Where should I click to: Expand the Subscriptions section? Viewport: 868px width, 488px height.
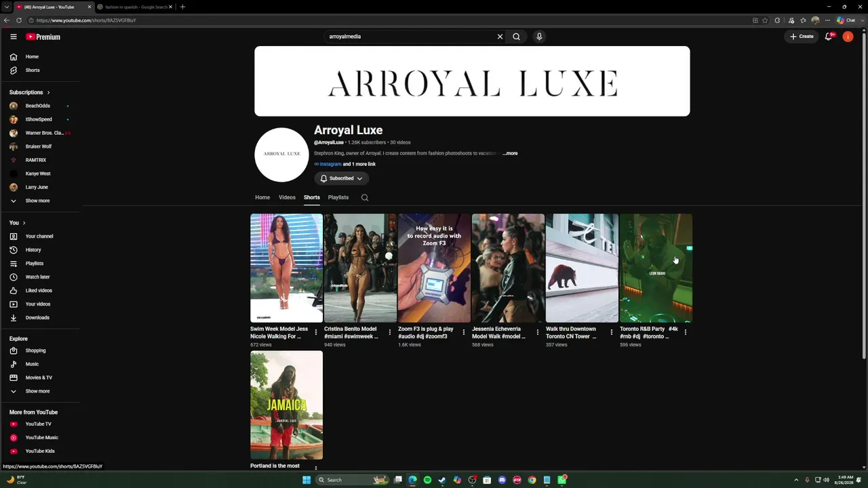[30, 92]
